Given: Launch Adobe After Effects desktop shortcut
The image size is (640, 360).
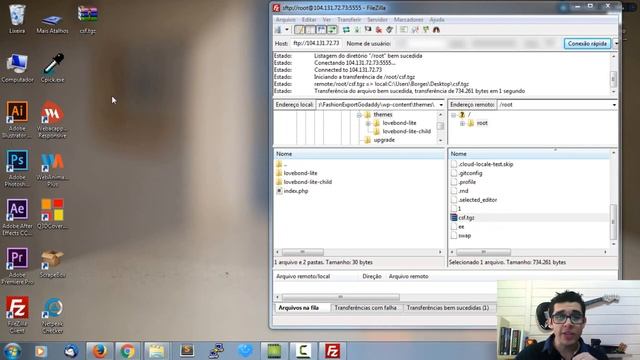Looking at the screenshot, I should click(17, 217).
